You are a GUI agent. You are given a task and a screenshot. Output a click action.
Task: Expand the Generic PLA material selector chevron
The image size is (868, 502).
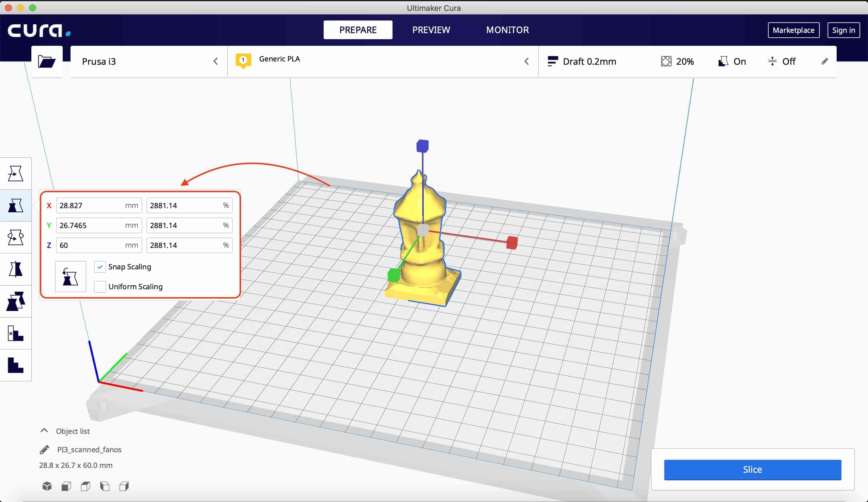coord(526,61)
